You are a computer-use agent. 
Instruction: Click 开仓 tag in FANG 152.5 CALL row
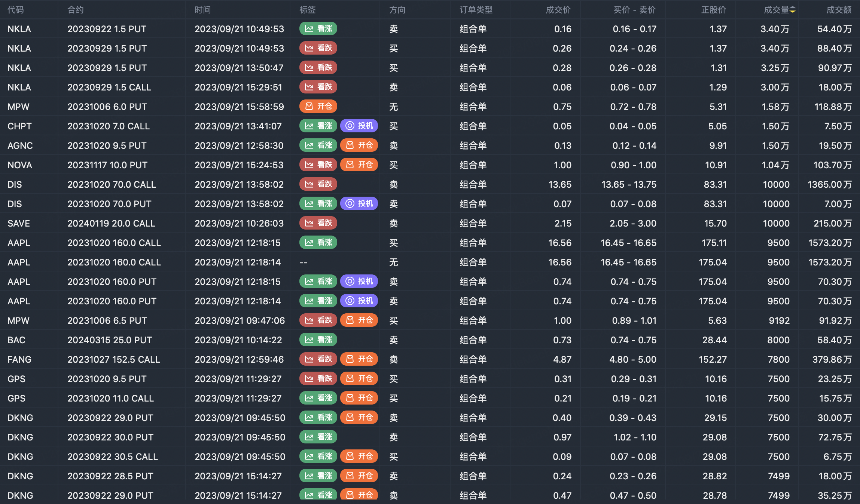coord(359,359)
